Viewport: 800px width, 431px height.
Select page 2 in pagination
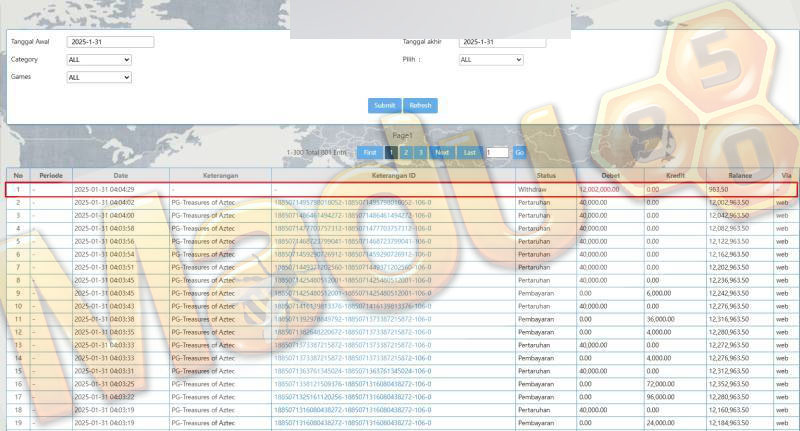coord(406,153)
